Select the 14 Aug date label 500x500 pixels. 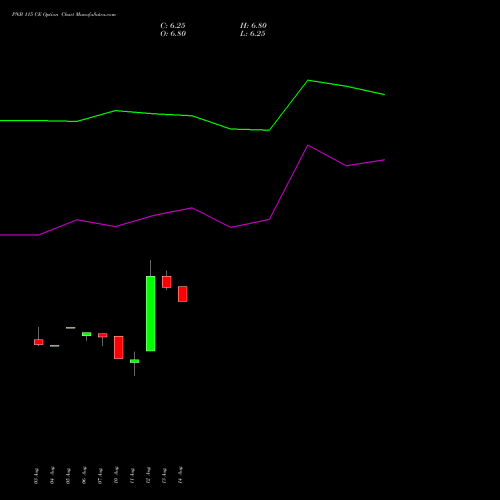[180, 476]
